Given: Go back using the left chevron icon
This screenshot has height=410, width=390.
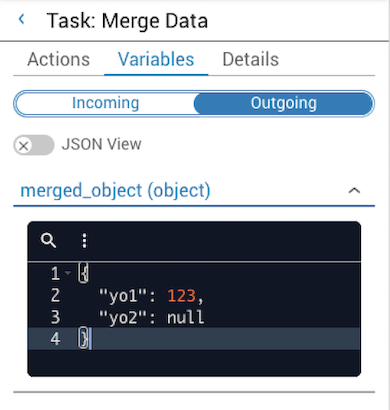Looking at the screenshot, I should [x=22, y=19].
